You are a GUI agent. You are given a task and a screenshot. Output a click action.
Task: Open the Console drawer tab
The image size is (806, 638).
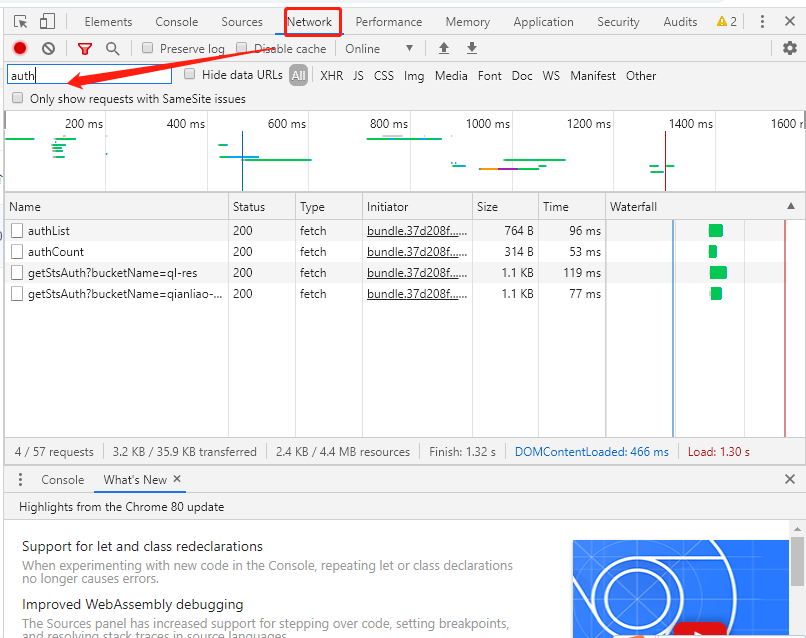pyautogui.click(x=62, y=480)
